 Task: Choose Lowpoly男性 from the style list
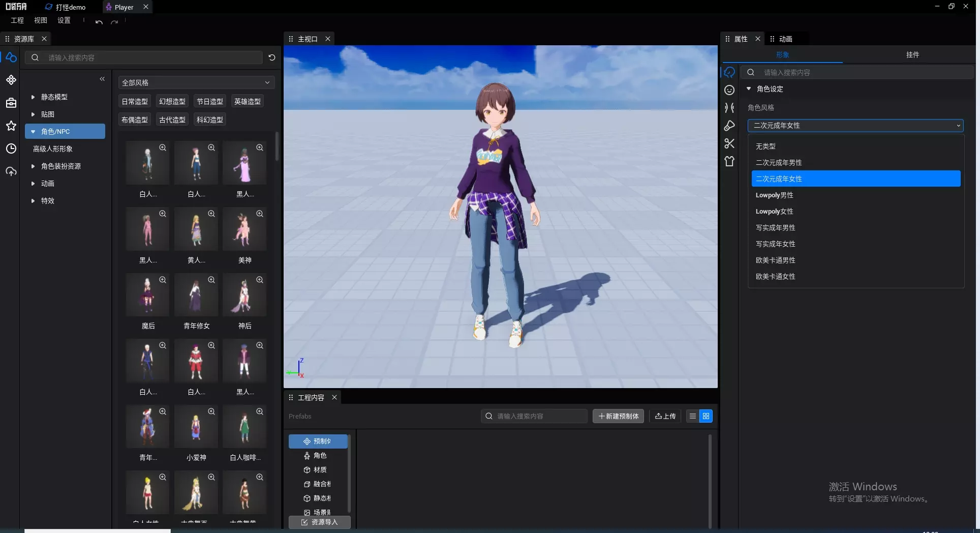coord(856,195)
